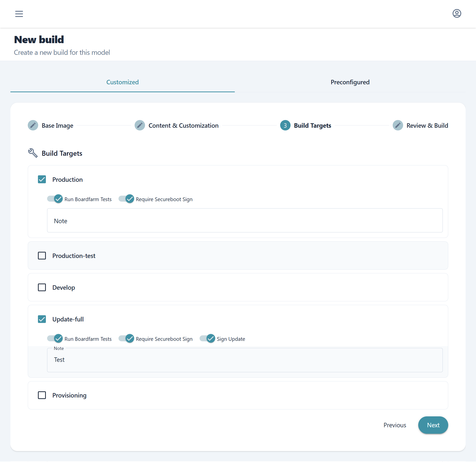Disable Run Boardfarm Tests under Production

click(x=55, y=199)
